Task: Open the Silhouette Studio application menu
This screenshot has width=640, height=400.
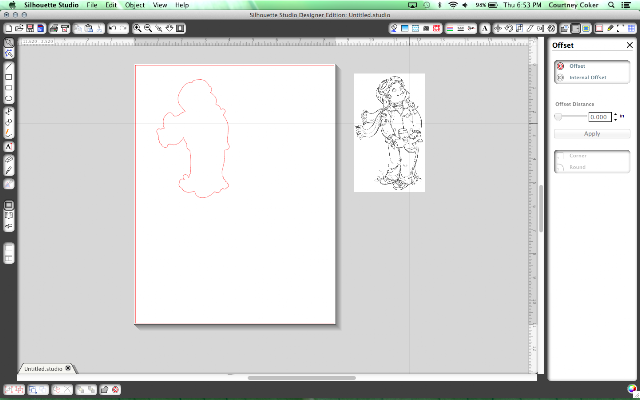Action: coord(51,5)
